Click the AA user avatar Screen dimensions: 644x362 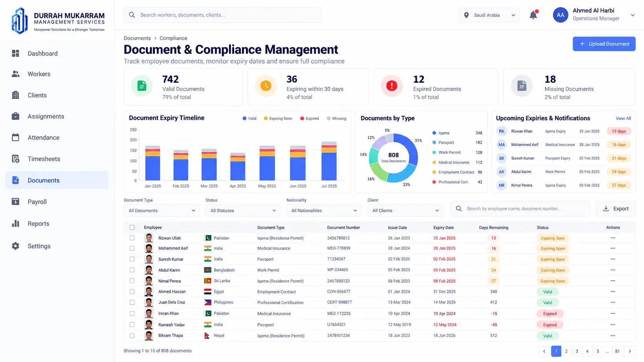point(560,15)
